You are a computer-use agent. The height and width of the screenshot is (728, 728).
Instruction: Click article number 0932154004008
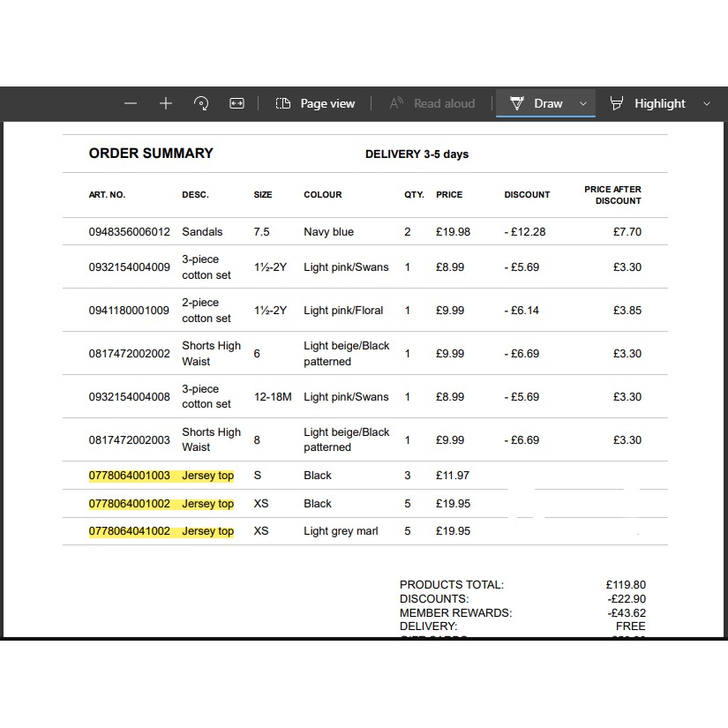coord(129,396)
